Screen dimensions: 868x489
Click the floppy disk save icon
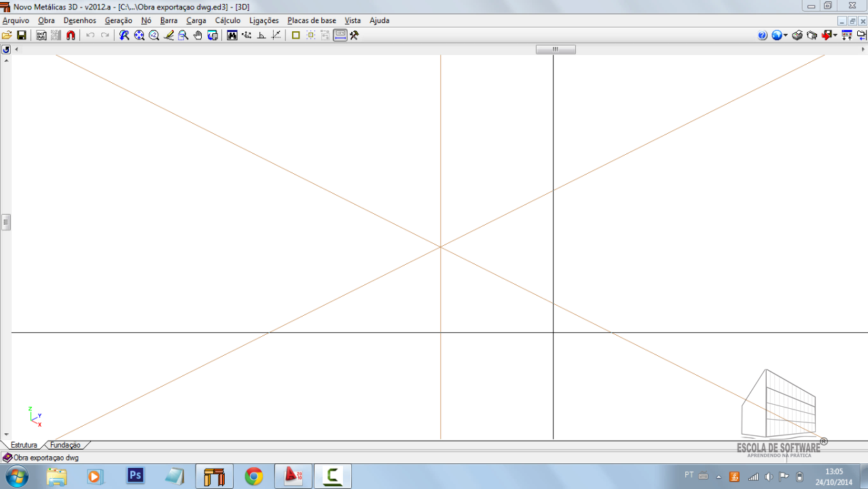click(21, 35)
